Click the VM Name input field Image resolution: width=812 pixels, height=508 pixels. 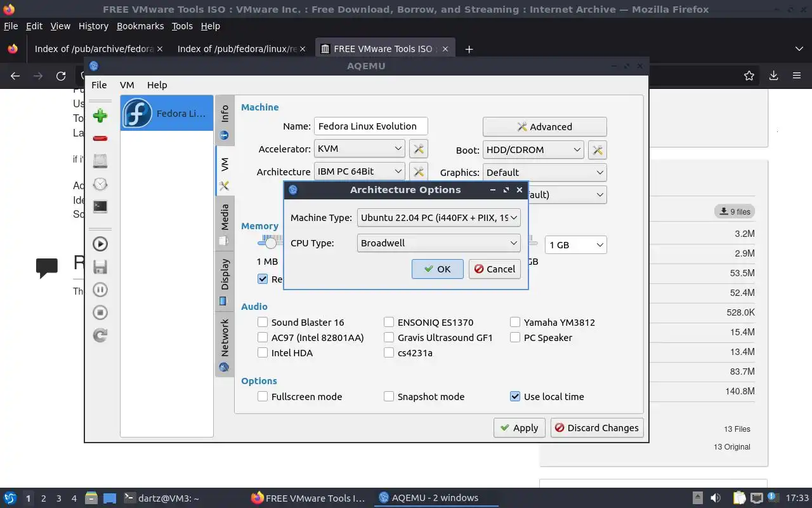click(x=370, y=126)
